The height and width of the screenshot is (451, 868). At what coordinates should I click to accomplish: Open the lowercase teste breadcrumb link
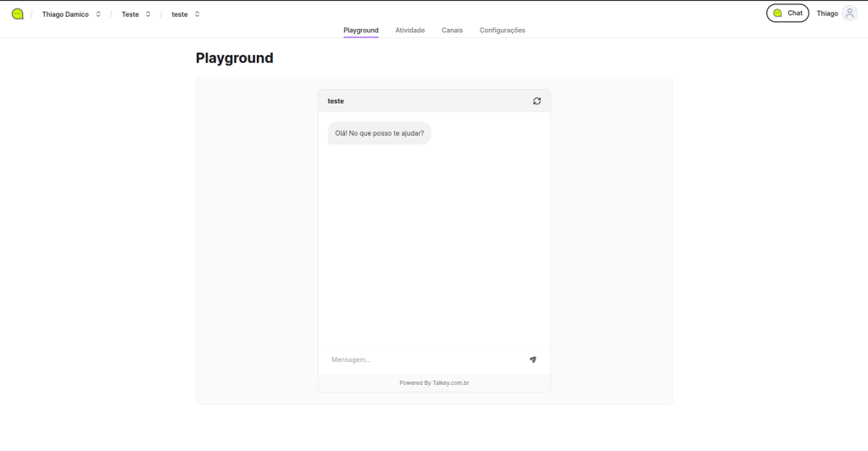tap(179, 14)
